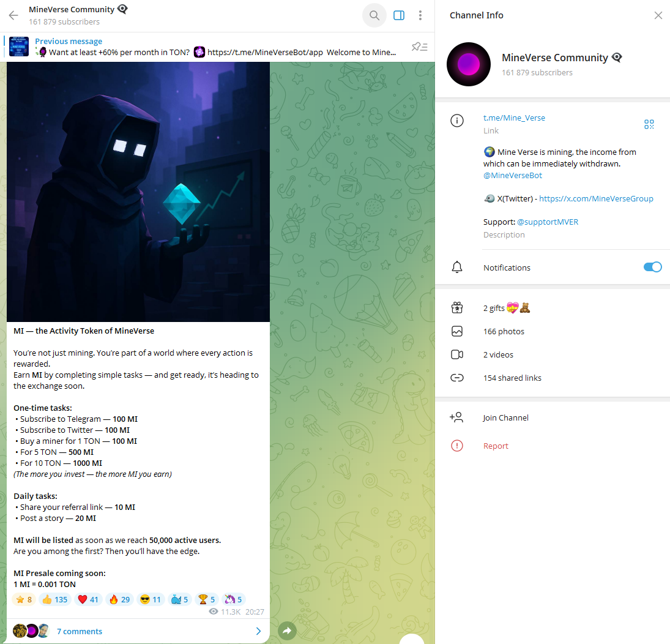
Task: Click the 'Daily tasks:' heading
Action: click(x=35, y=496)
